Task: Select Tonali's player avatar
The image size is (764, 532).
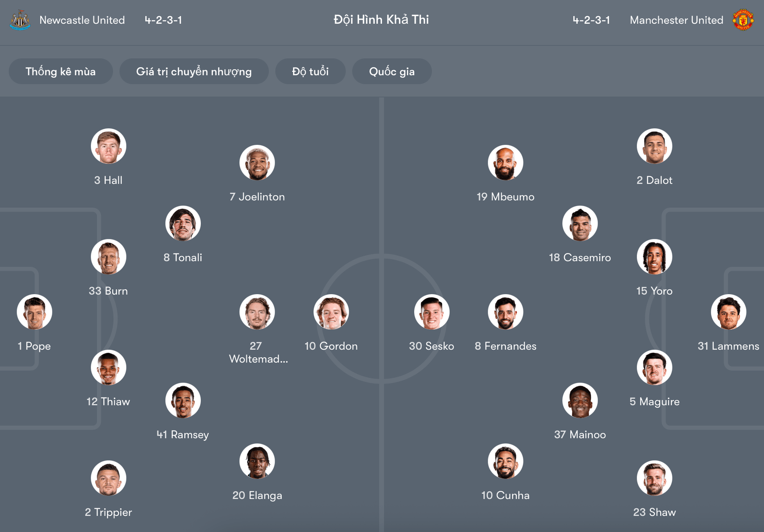Action: [x=183, y=224]
